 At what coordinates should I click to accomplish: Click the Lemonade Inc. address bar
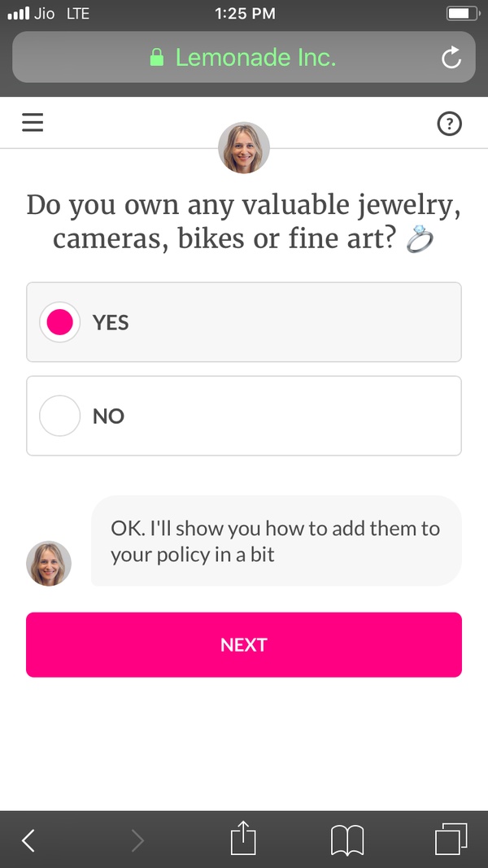[x=244, y=57]
